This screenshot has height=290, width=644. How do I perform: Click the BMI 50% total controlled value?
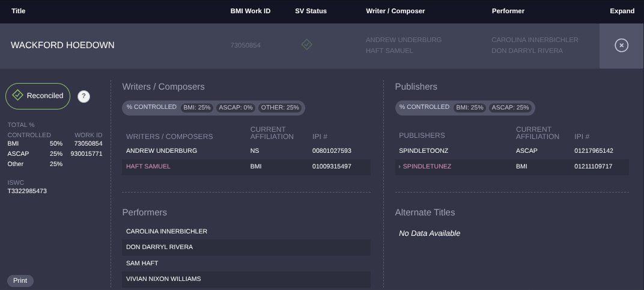pos(56,144)
